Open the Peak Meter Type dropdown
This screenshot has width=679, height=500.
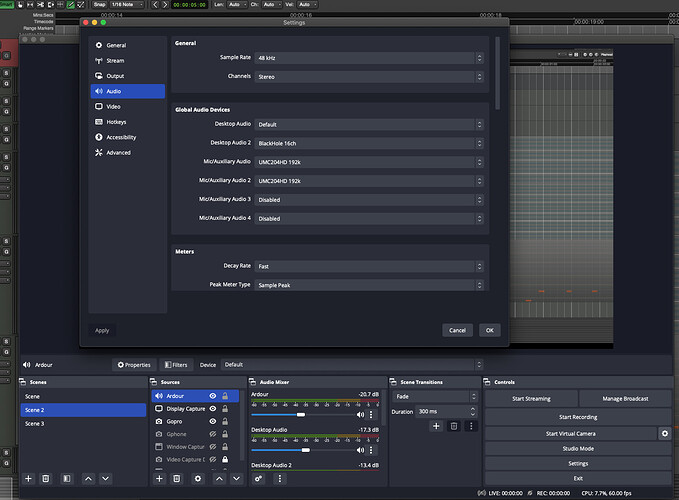point(368,285)
